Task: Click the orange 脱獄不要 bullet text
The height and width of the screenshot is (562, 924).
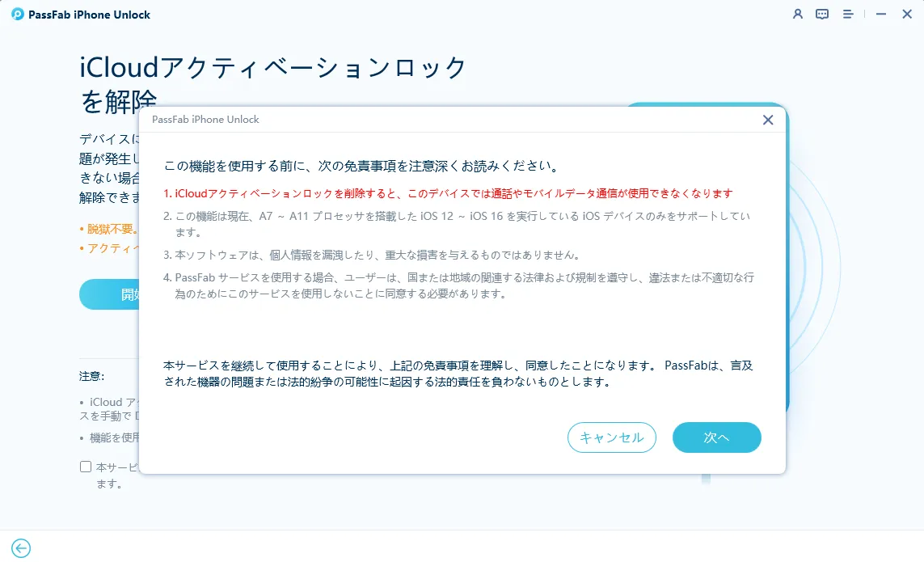Action: coord(110,229)
